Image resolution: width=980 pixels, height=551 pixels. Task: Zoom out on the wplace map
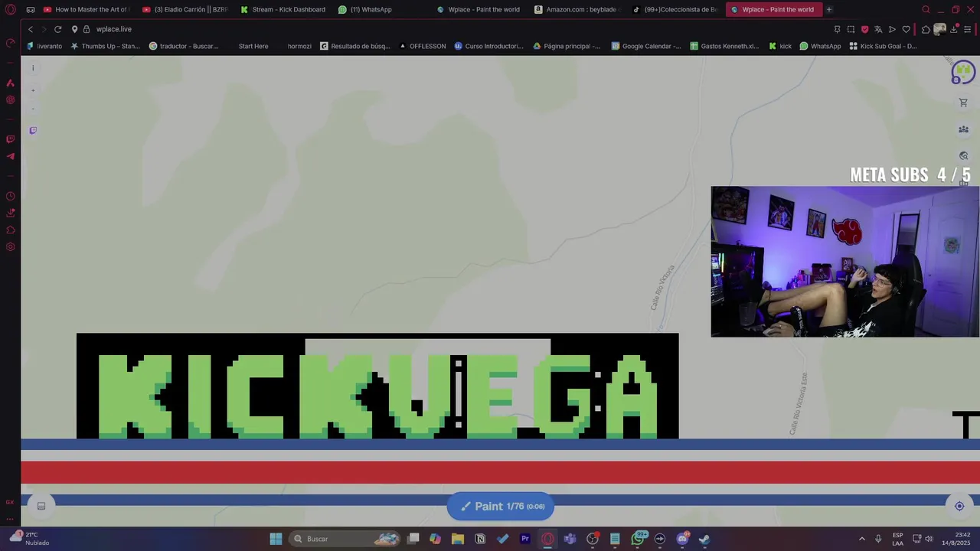[x=33, y=109]
